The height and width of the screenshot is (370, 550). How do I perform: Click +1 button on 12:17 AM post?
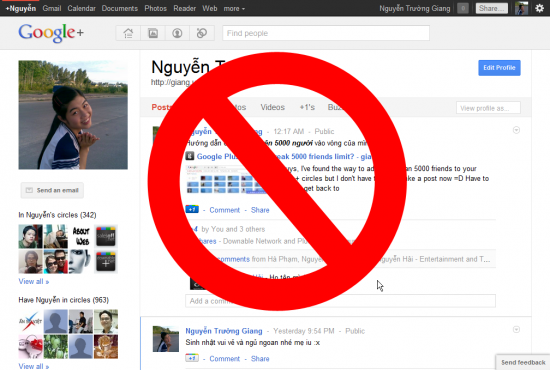(192, 209)
